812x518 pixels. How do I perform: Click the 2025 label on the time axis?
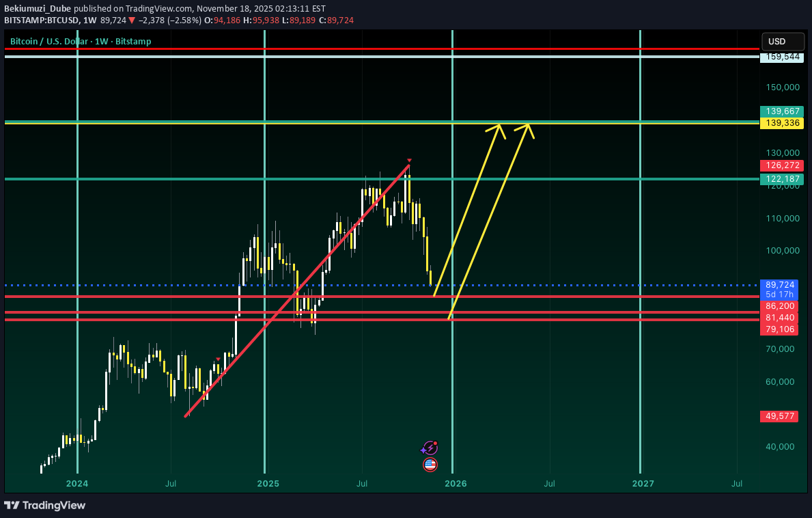tap(268, 484)
